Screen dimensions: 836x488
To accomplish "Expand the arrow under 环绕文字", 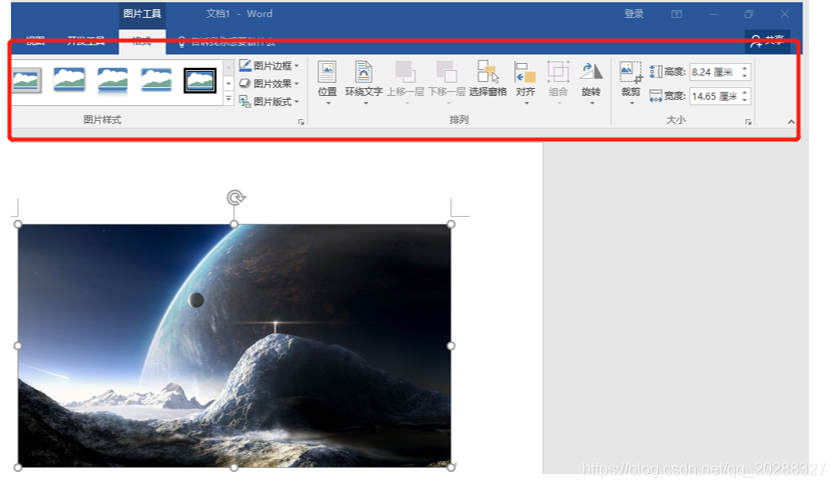I will [366, 103].
